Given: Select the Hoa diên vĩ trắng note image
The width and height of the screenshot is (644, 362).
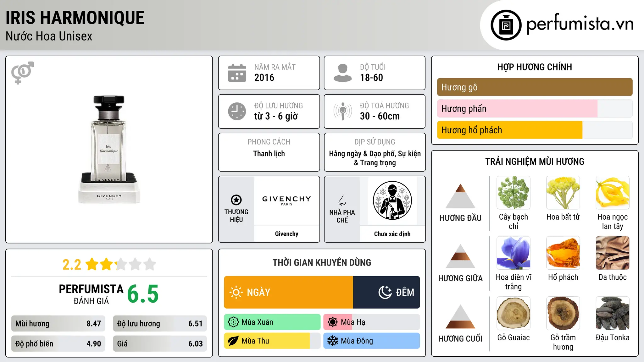Looking at the screenshot, I should coord(514,253).
